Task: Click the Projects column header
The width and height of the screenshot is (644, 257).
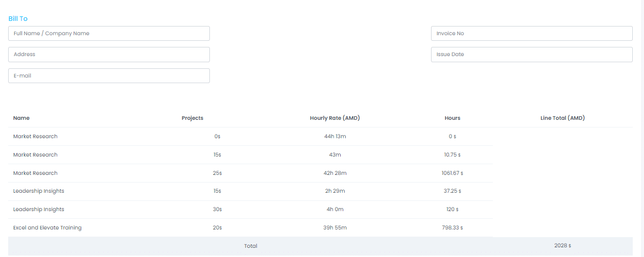Action: pyautogui.click(x=193, y=118)
